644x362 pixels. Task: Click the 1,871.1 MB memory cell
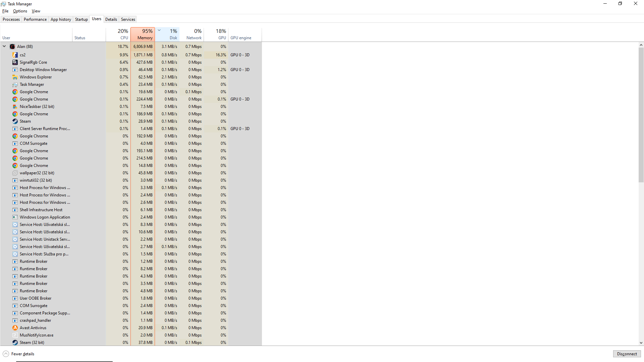click(143, 55)
